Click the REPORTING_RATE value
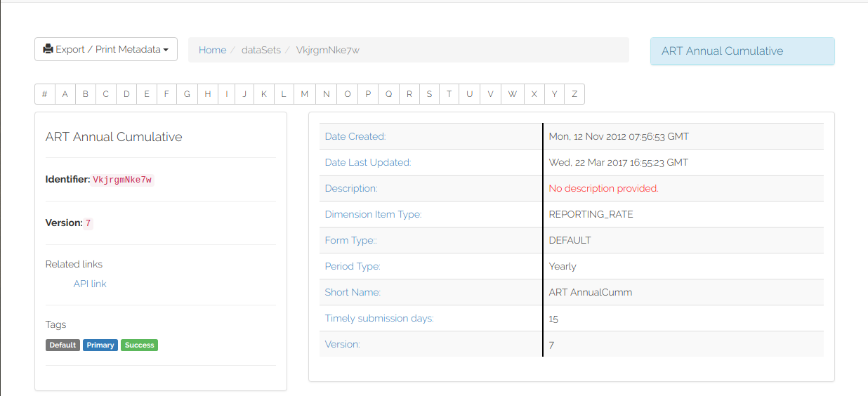 591,214
